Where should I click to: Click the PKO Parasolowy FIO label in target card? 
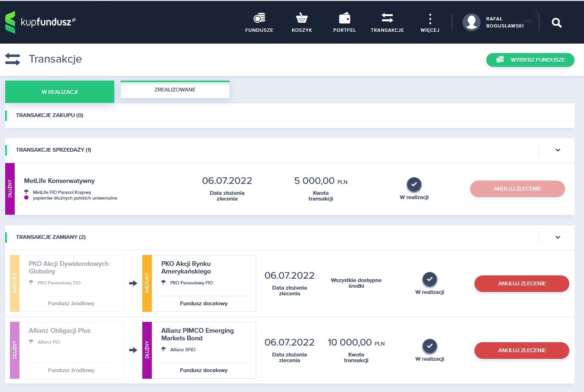(x=192, y=283)
